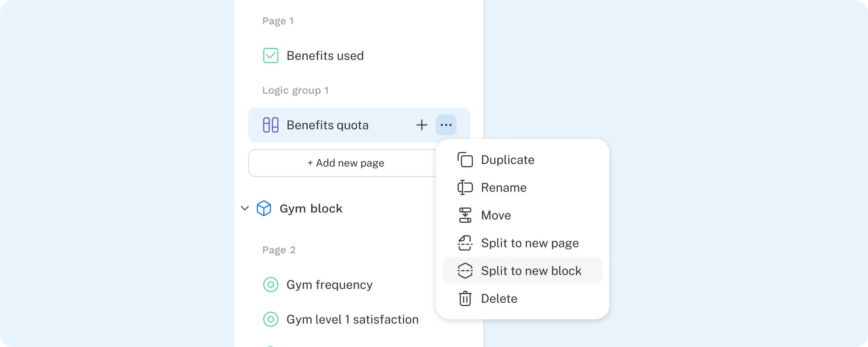This screenshot has width=868, height=347.
Task: Select Rename from the context menu
Action: 503,187
